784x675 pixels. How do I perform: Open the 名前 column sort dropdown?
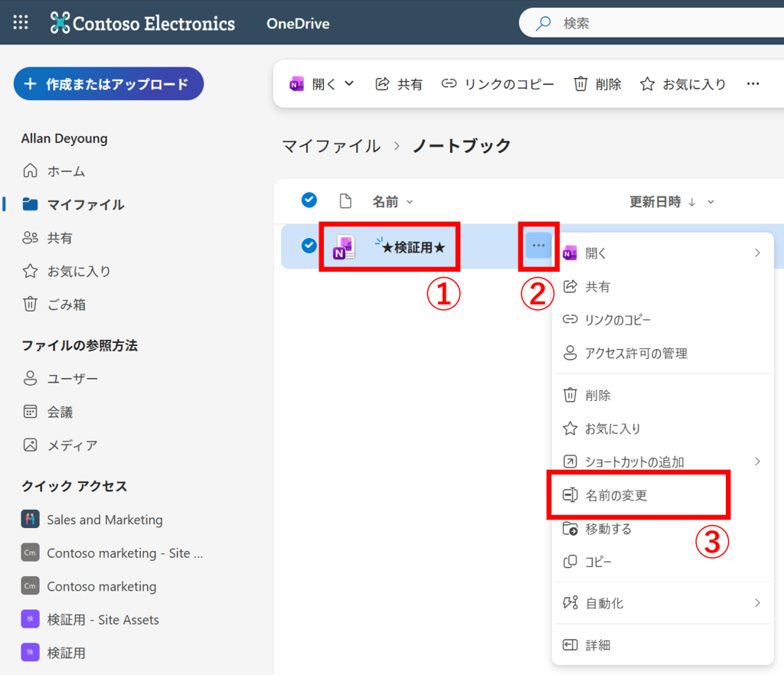[409, 202]
